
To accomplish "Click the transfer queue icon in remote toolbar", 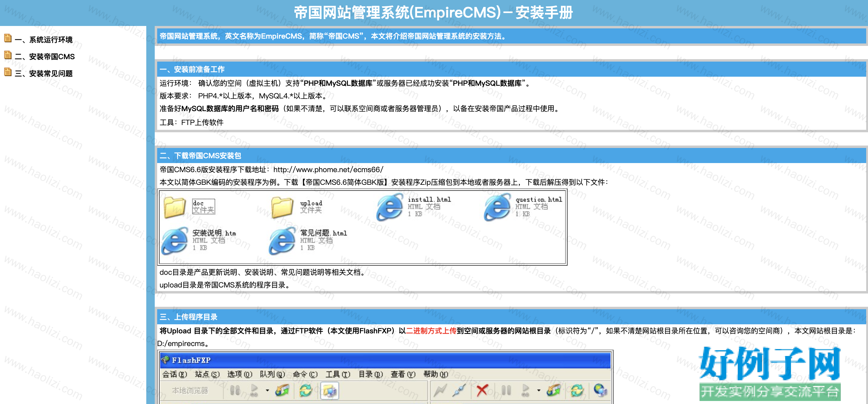I will (554, 390).
